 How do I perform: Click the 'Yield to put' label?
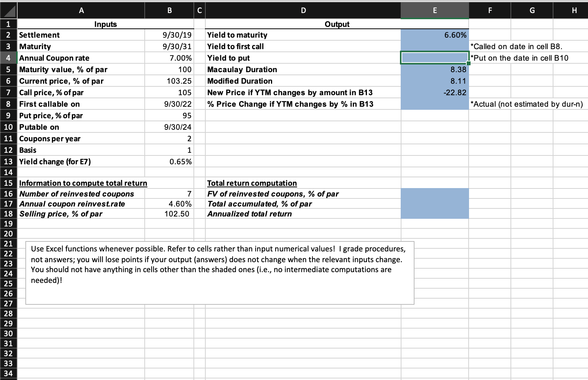click(x=228, y=58)
